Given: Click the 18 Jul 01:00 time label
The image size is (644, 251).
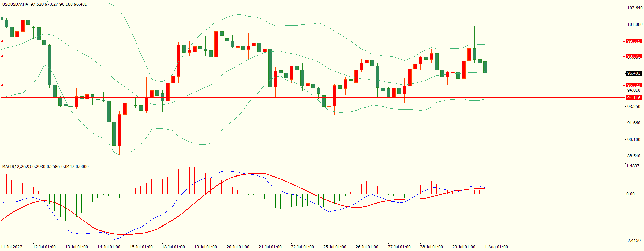Looking at the screenshot, I should (x=173, y=247).
